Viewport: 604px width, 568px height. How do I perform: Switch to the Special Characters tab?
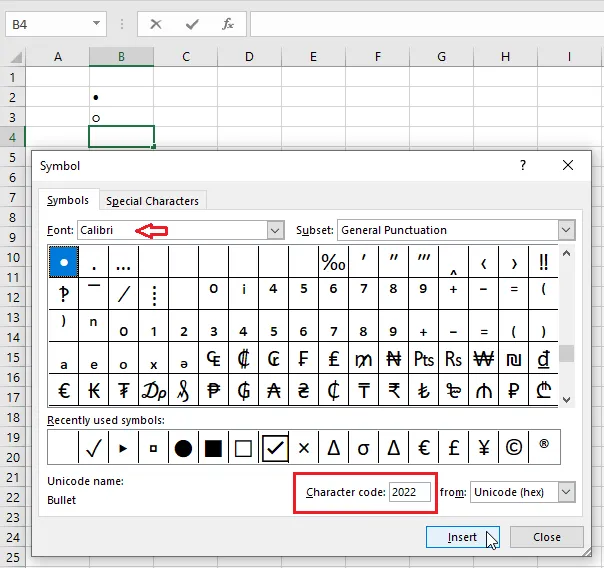tap(153, 201)
